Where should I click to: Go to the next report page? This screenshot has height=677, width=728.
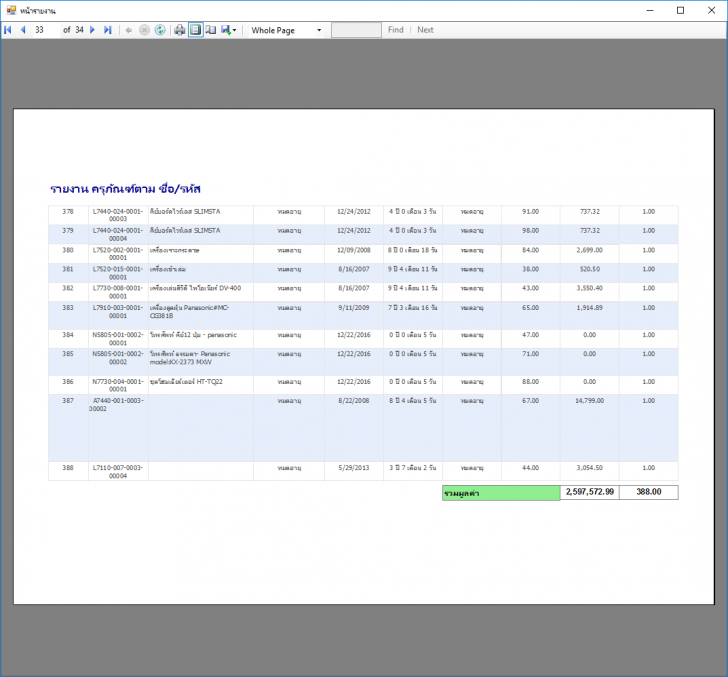[x=93, y=30]
